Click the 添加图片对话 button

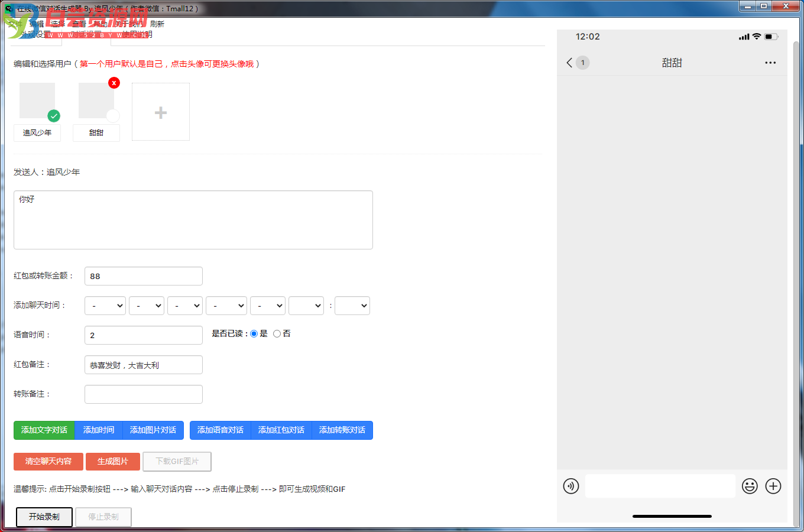pos(153,430)
